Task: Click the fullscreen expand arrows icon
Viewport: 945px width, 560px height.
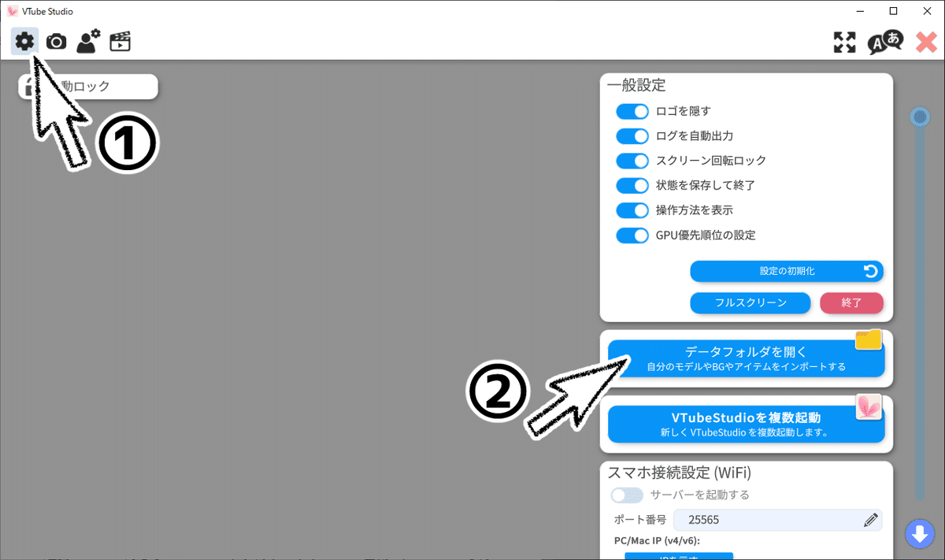Action: point(844,43)
